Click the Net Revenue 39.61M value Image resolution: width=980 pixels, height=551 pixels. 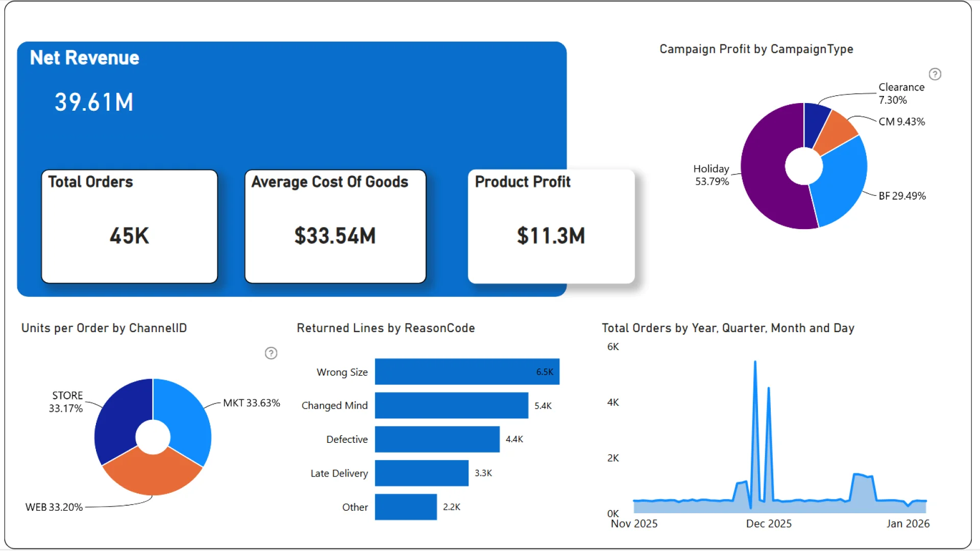click(94, 102)
